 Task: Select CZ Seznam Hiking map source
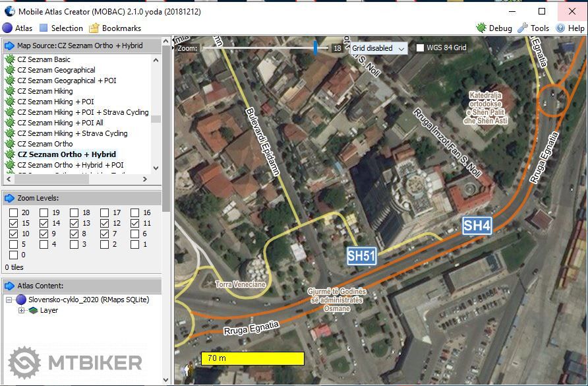[45, 91]
